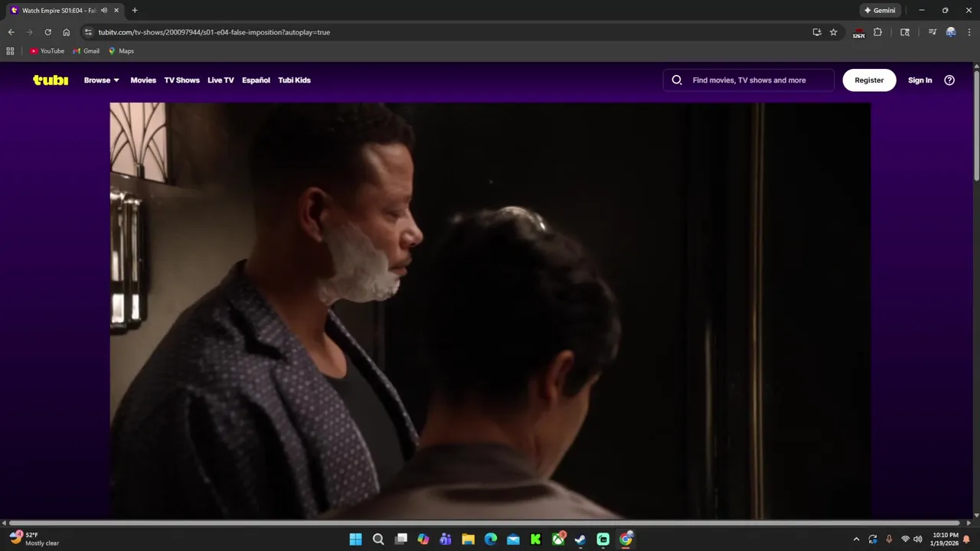Open Task View from the taskbar
The width and height of the screenshot is (980, 551).
(401, 540)
